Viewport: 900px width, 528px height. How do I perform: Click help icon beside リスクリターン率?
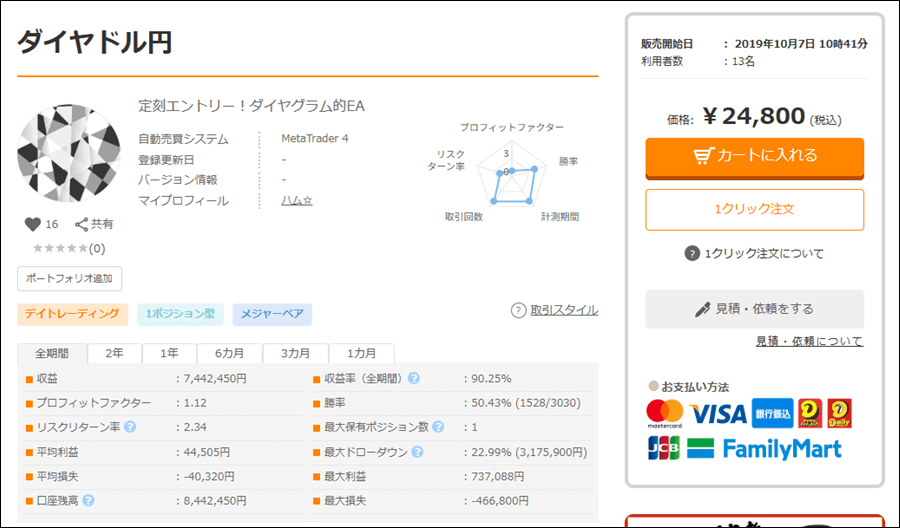coord(130,427)
